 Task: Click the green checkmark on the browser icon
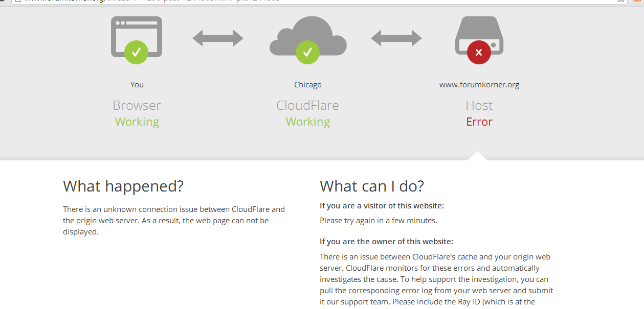point(136,52)
